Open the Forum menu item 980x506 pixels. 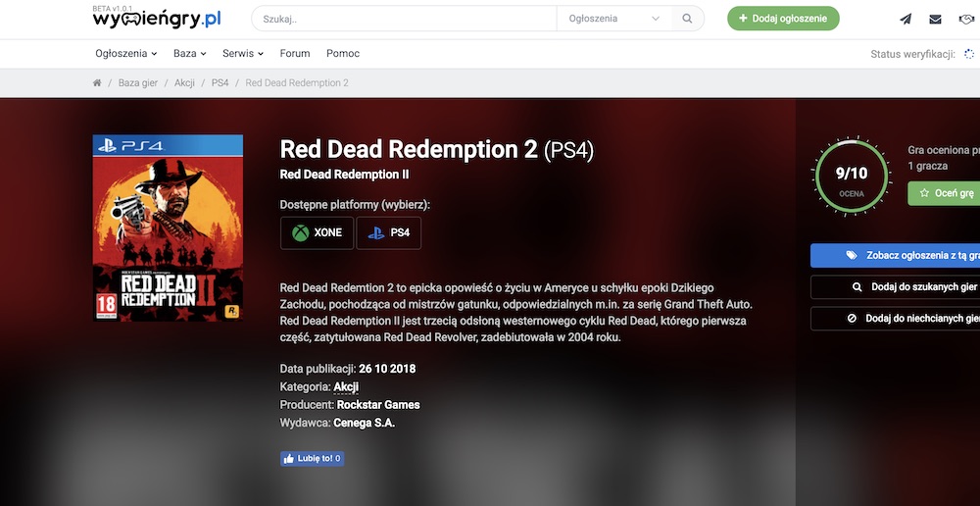coord(295,54)
